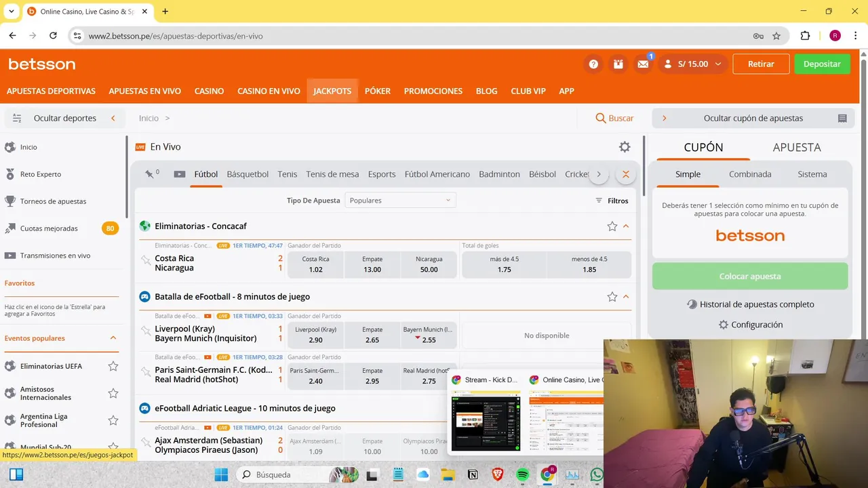Hide the betting slip panel
Image resolution: width=868 pixels, height=488 pixels.
coord(753,118)
